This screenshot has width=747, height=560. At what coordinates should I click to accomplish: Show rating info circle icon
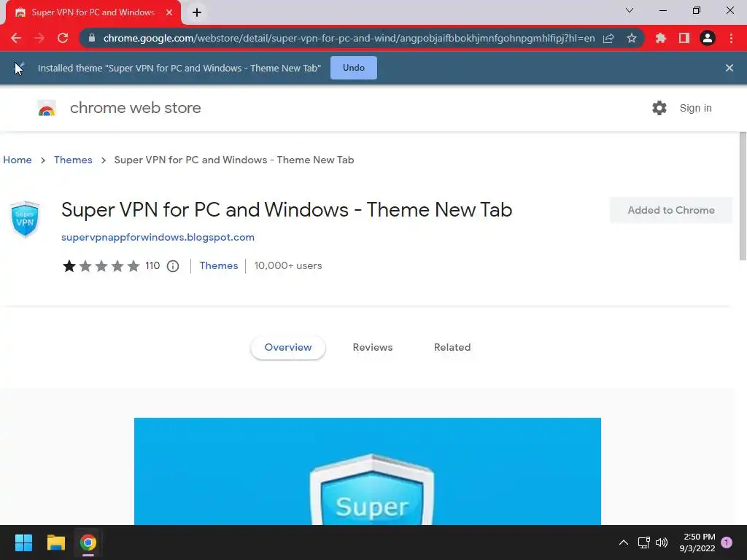(173, 266)
